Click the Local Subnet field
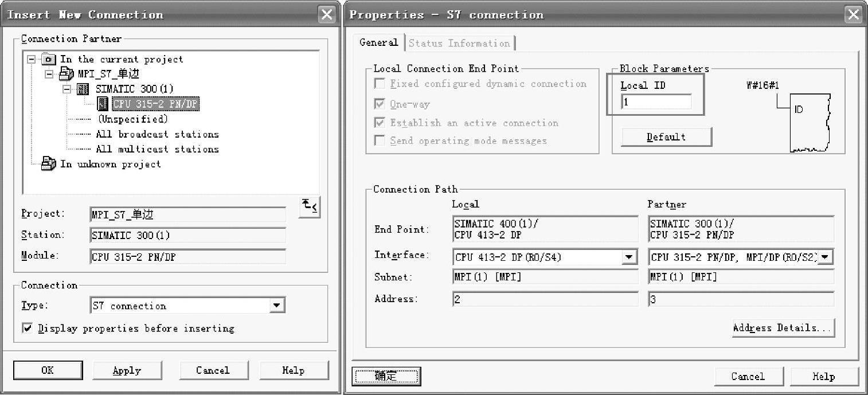This screenshot has width=868, height=395. click(545, 277)
